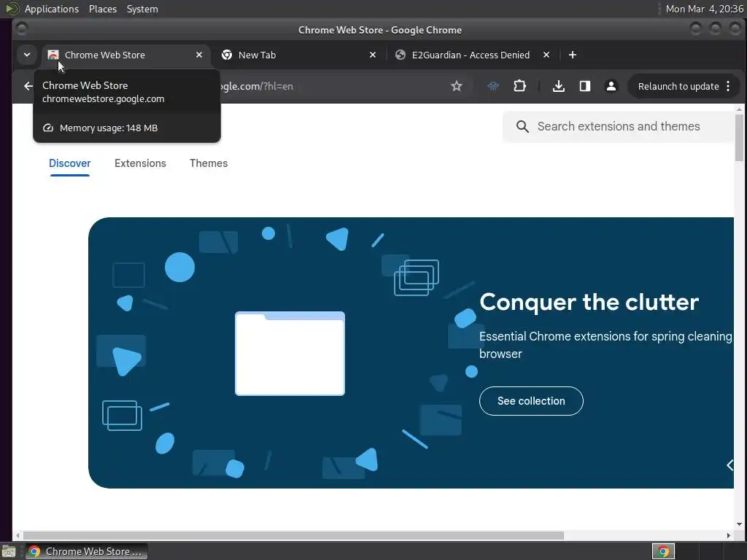Screen dimensions: 747x560
Task: Click the vertical scrollbar thumb
Action: pos(739,138)
